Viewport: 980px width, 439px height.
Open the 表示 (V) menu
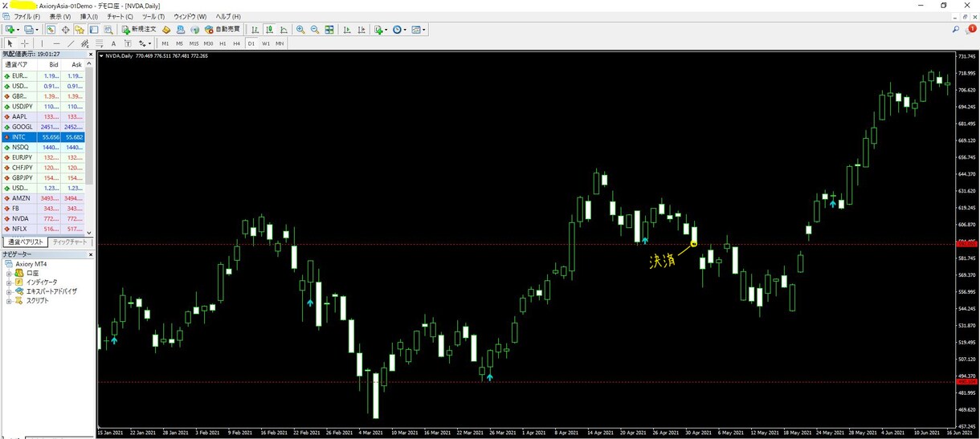coord(59,16)
